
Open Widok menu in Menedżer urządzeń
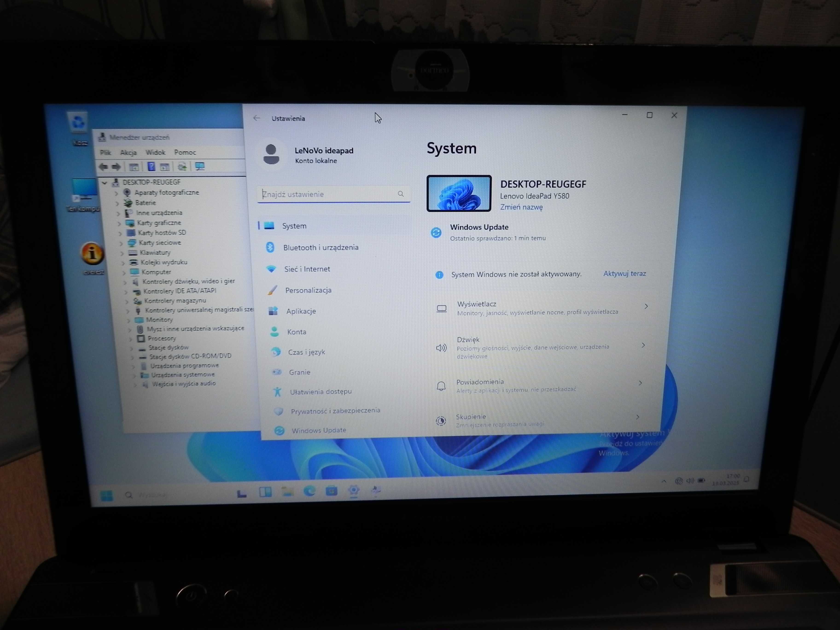point(155,152)
